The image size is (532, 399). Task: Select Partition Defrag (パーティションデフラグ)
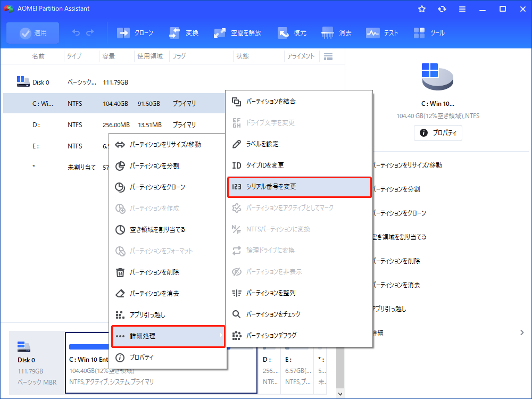pos(299,336)
